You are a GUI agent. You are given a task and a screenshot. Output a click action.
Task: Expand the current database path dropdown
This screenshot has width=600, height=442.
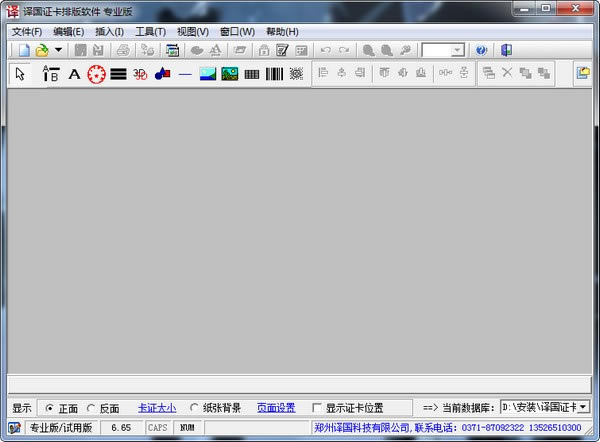582,408
